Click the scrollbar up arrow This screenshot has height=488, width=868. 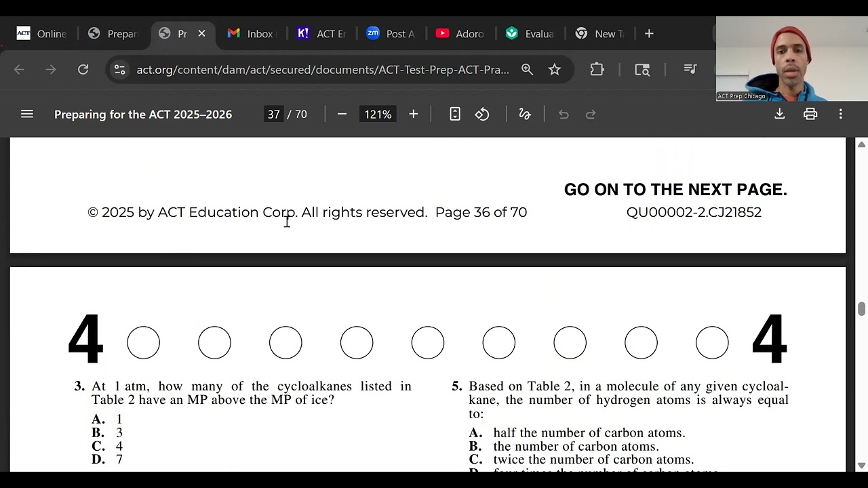[861, 144]
